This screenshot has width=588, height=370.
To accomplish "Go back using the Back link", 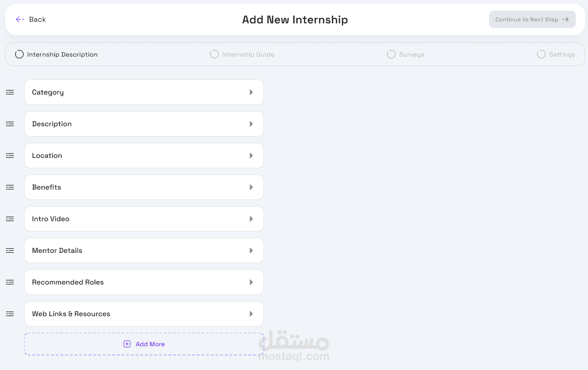I will tap(31, 19).
